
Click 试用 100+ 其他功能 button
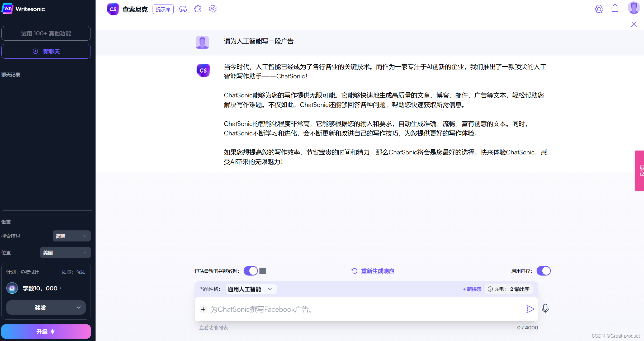[x=46, y=33]
